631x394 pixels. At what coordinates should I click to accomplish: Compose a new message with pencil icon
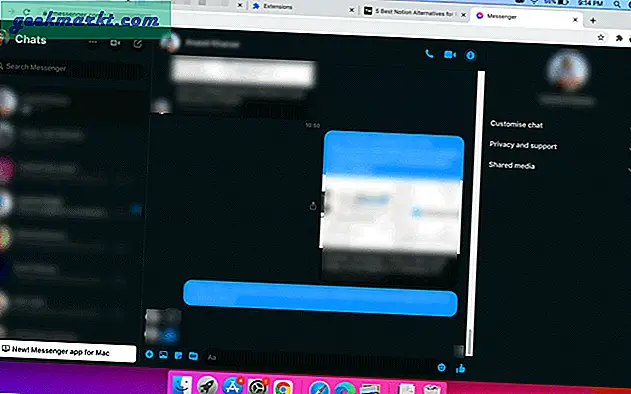[x=138, y=43]
